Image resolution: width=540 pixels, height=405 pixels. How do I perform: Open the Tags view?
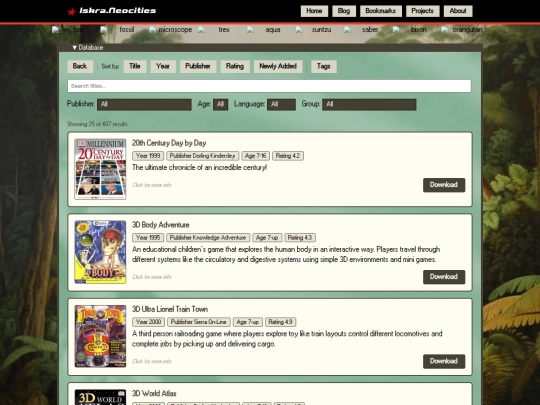click(x=323, y=66)
